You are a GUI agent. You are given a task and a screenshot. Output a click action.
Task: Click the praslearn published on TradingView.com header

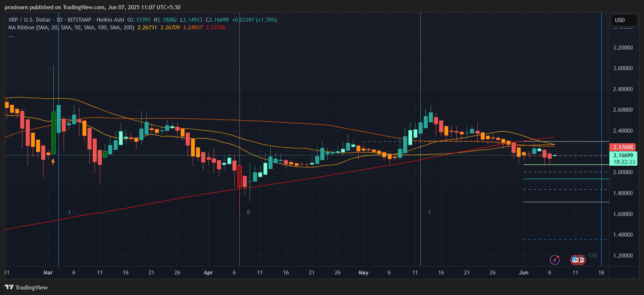coord(92,7)
